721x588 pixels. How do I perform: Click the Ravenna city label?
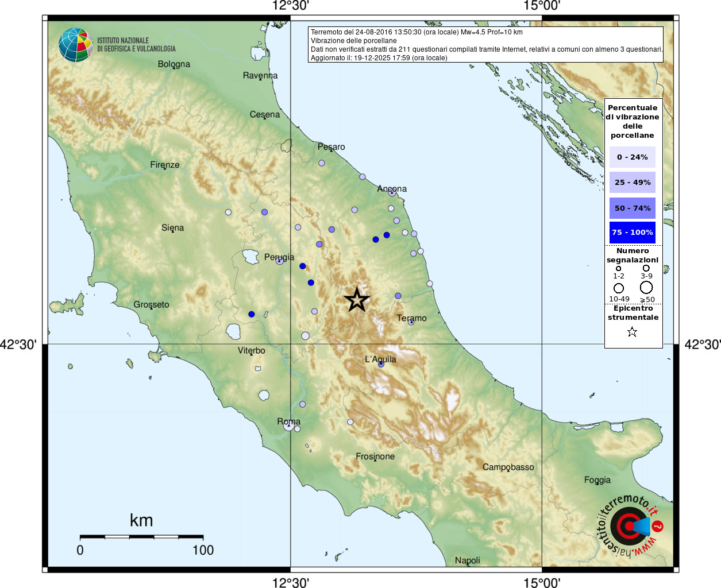(x=260, y=75)
